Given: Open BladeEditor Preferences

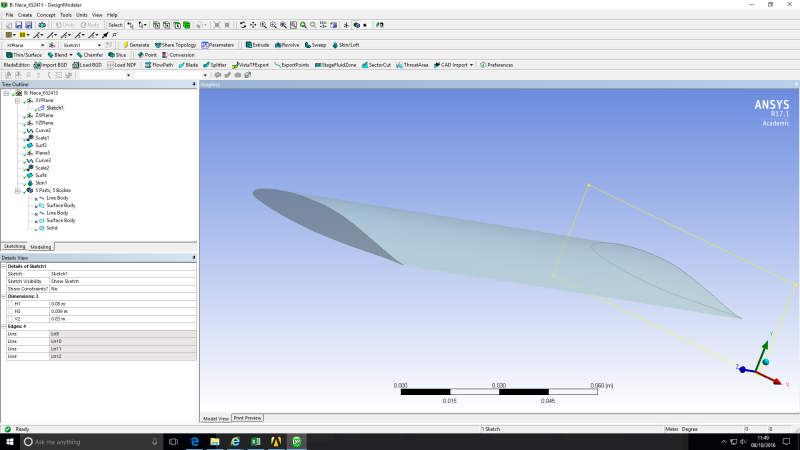Looking at the screenshot, I should coord(496,65).
